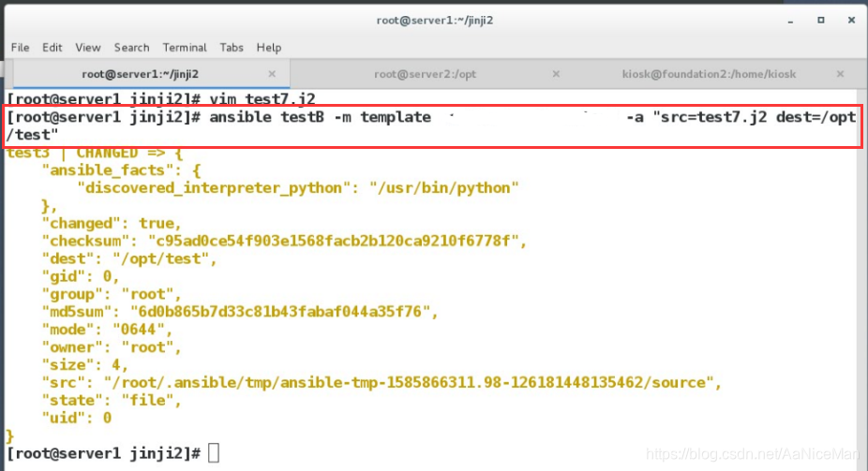Click the ansible testB template command
868x471 pixels.
(432, 126)
